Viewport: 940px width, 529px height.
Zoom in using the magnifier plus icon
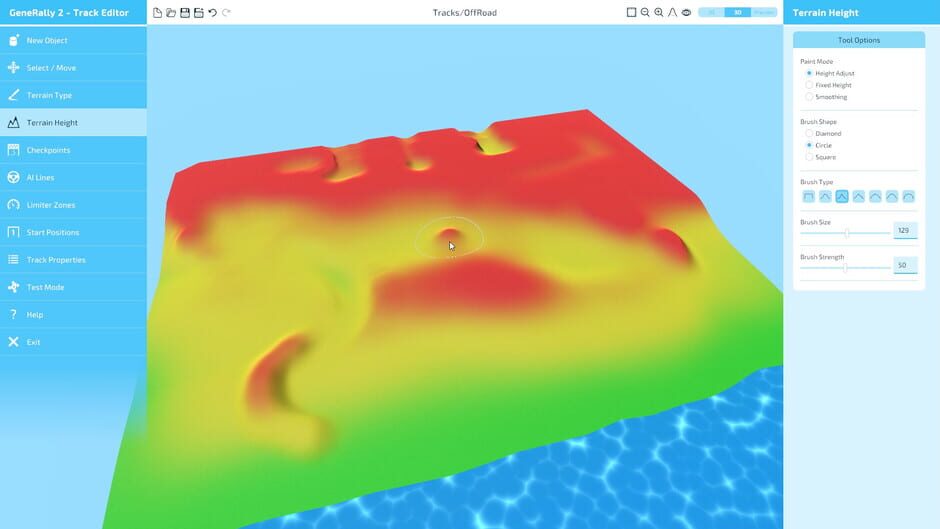tap(659, 13)
